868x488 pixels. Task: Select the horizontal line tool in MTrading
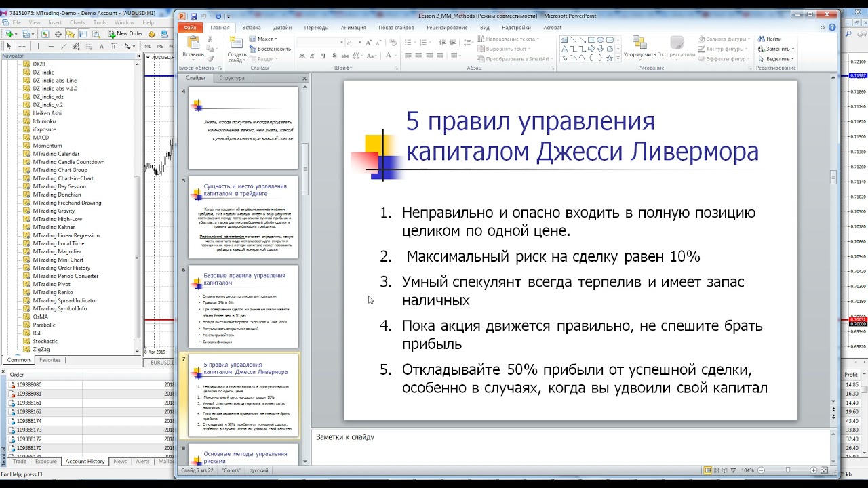(x=51, y=46)
